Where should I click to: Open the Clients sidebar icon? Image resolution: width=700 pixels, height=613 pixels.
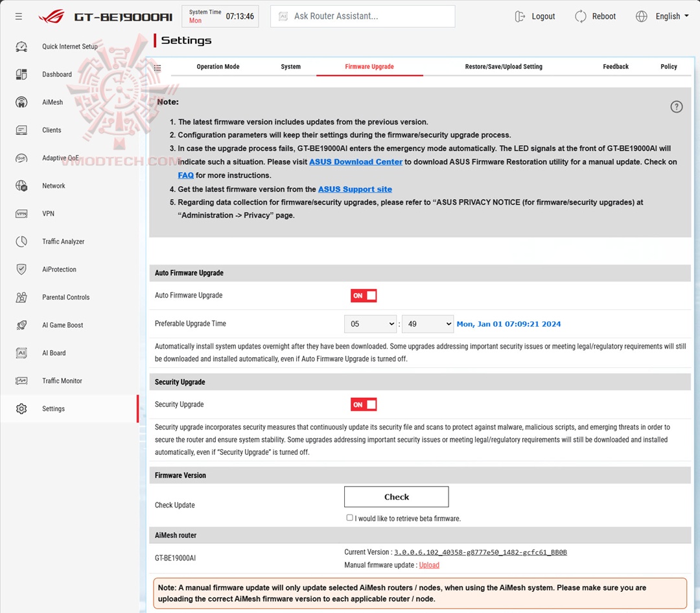coord(21,130)
